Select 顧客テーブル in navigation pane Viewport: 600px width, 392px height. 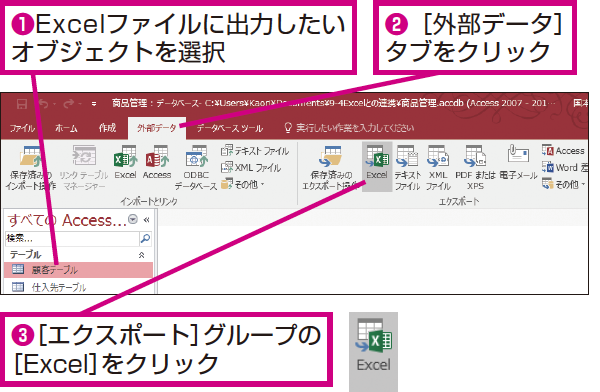(x=78, y=270)
